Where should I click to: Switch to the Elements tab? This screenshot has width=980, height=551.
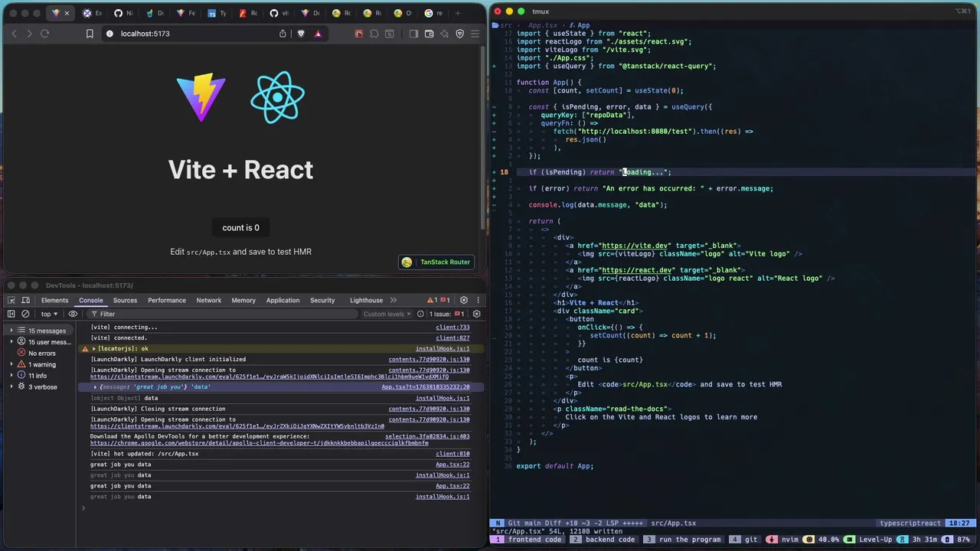tap(54, 300)
